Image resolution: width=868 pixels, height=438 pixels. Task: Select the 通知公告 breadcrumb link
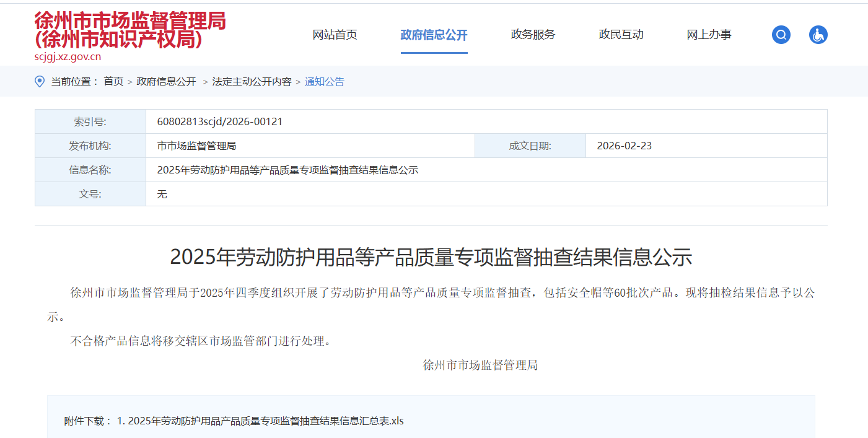[x=325, y=81]
